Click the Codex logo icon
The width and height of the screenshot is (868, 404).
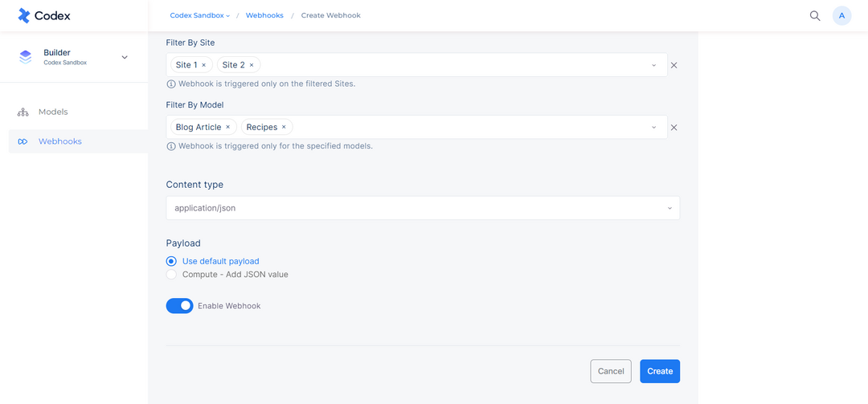24,15
